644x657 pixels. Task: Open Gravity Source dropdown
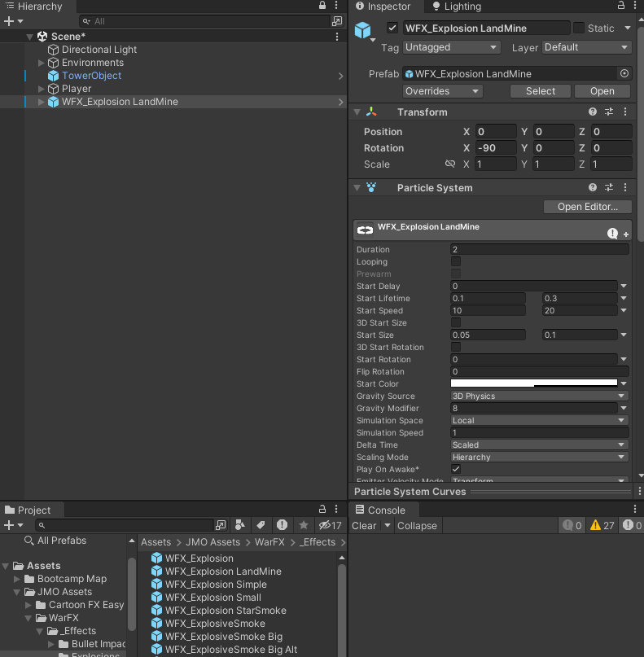(x=539, y=396)
